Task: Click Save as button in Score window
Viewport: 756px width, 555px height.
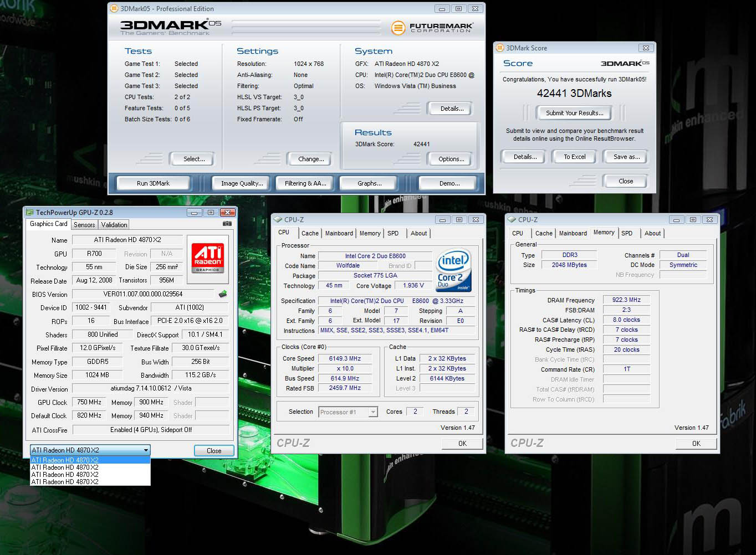Action: [626, 157]
